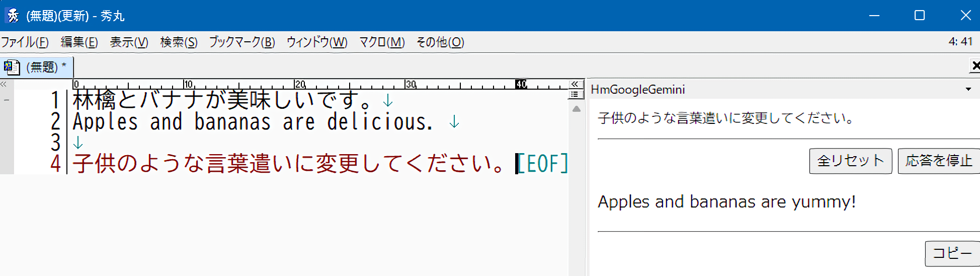Click the Hidemaru app icon in title bar

click(13, 16)
